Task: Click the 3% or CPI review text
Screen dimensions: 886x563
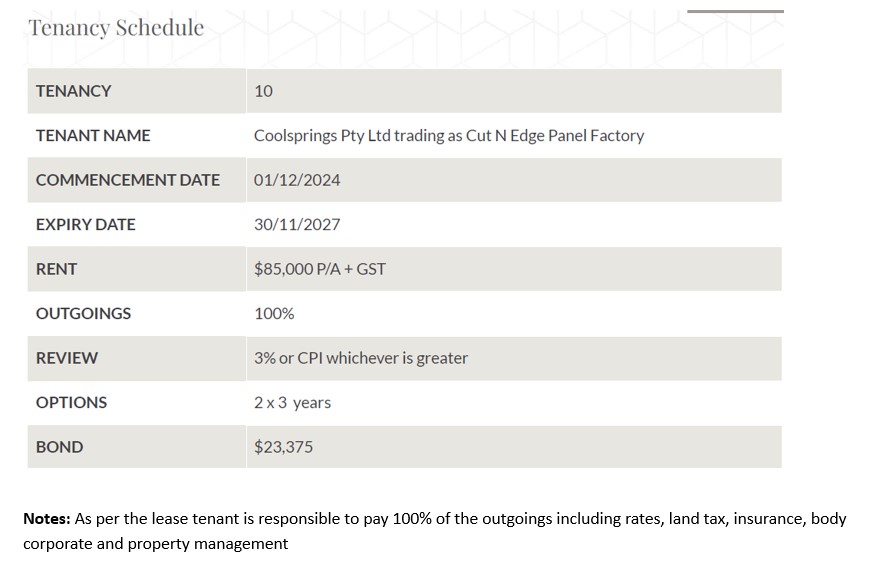Action: tap(361, 358)
